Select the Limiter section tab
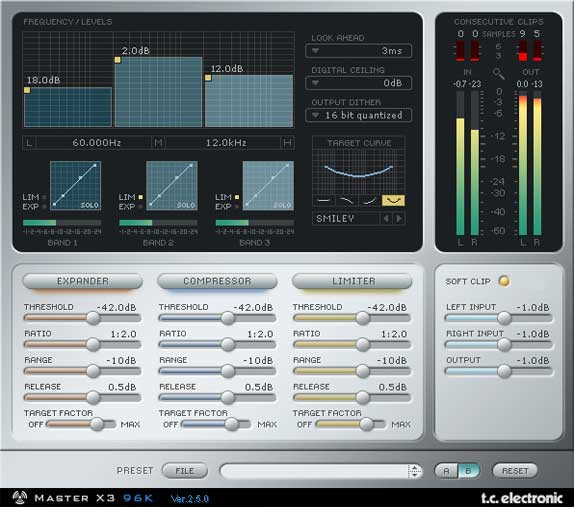Image resolution: width=574 pixels, height=507 pixels. (x=353, y=281)
